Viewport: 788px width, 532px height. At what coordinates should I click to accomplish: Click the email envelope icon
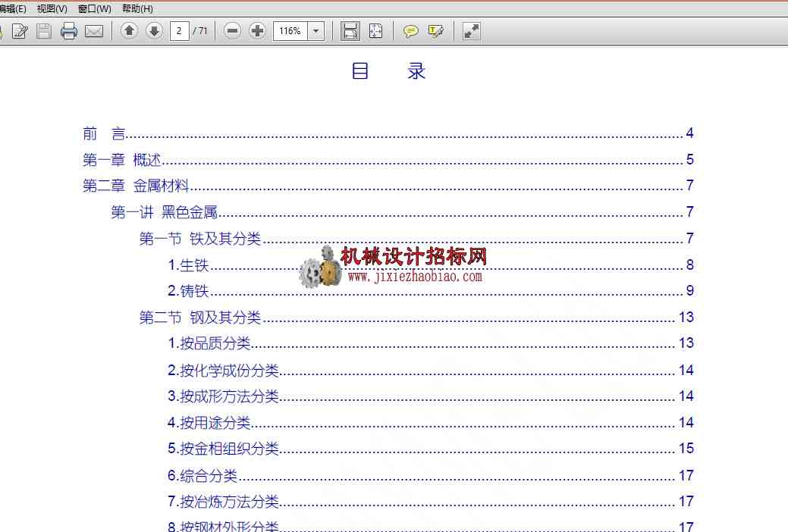point(94,31)
